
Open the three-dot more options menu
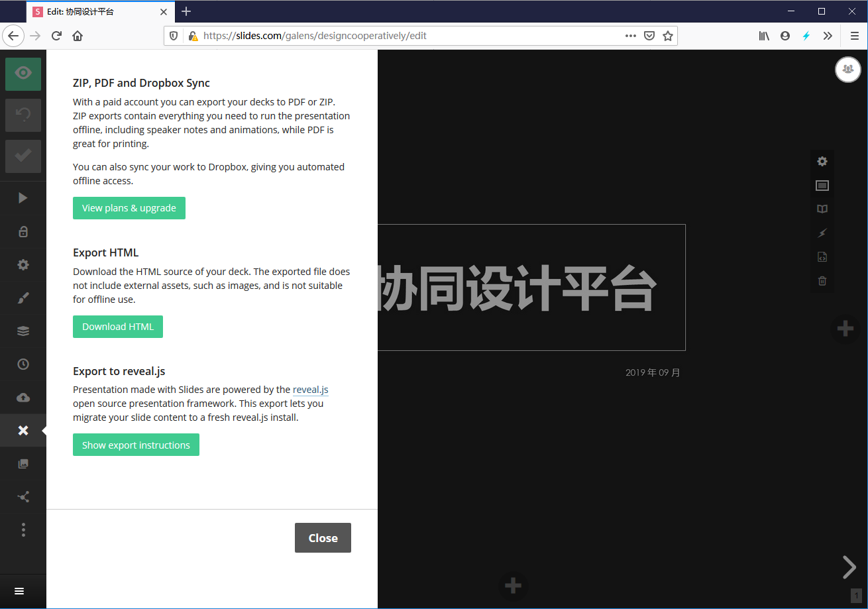coord(23,529)
